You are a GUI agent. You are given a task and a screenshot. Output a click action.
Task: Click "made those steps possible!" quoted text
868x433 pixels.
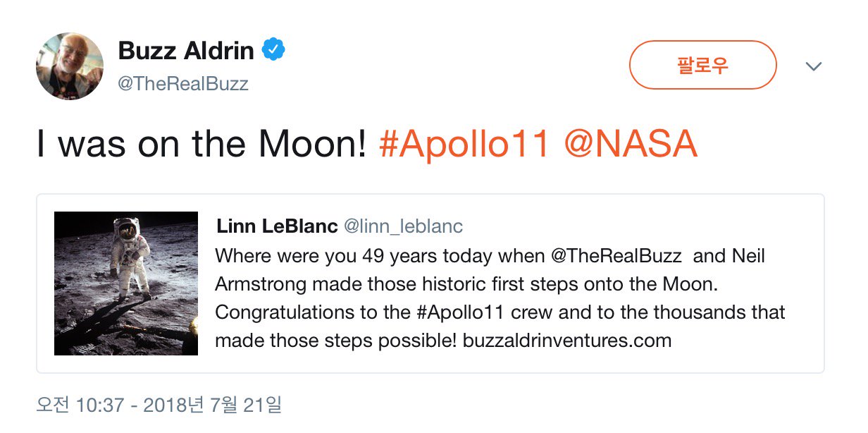335,341
